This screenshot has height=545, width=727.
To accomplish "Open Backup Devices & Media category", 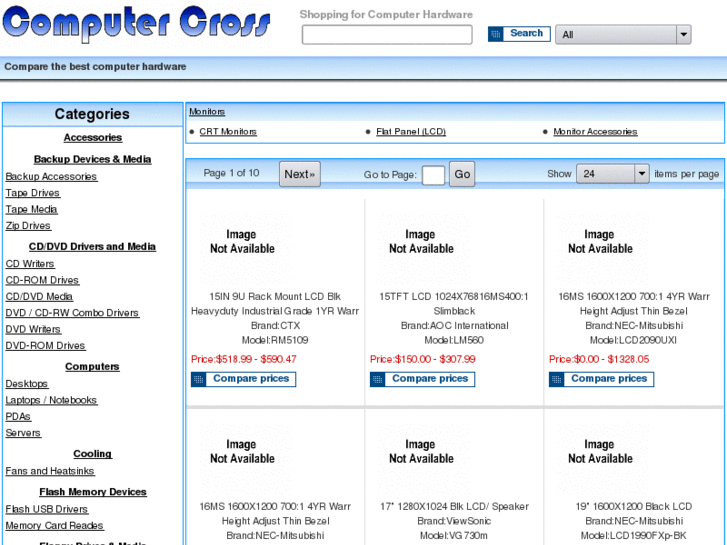I will point(92,160).
